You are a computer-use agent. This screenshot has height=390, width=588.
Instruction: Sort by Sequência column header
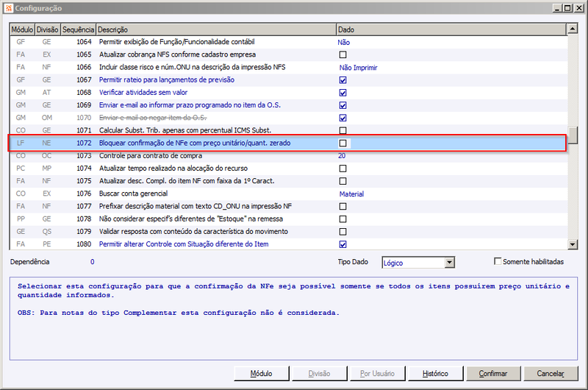(x=79, y=29)
